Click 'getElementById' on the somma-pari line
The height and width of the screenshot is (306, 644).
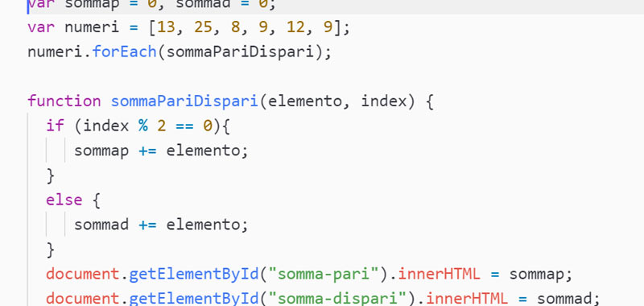[193, 274]
